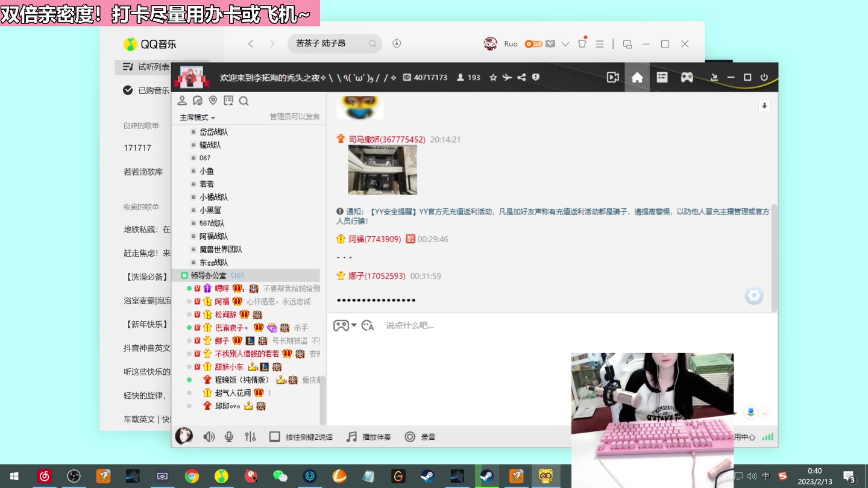
Task: Open member search with the magnifier icon
Action: coord(244,101)
